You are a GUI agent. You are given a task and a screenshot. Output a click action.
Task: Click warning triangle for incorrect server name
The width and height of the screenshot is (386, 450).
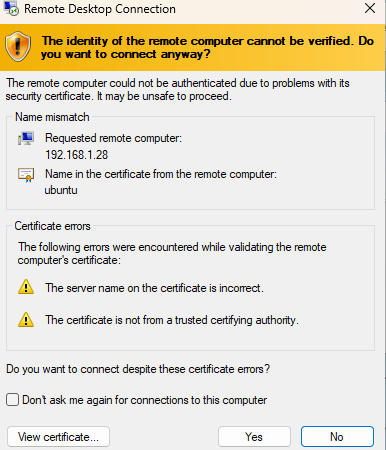pos(26,287)
